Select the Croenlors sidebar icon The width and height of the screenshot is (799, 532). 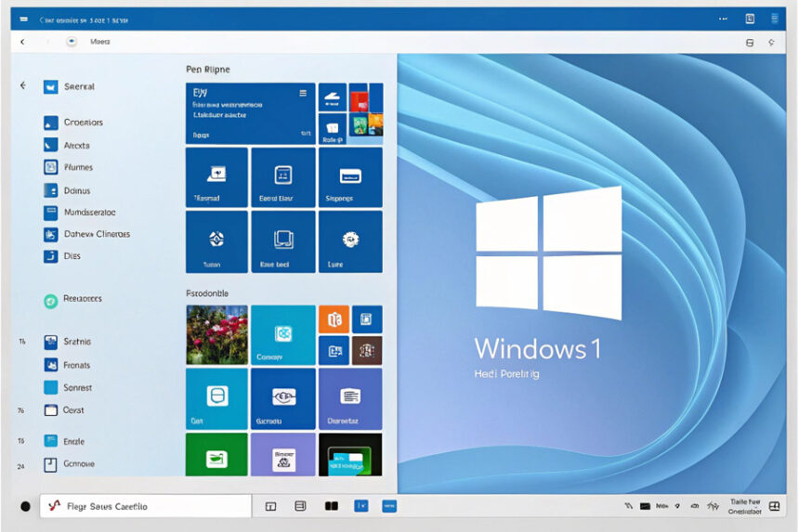tap(50, 123)
